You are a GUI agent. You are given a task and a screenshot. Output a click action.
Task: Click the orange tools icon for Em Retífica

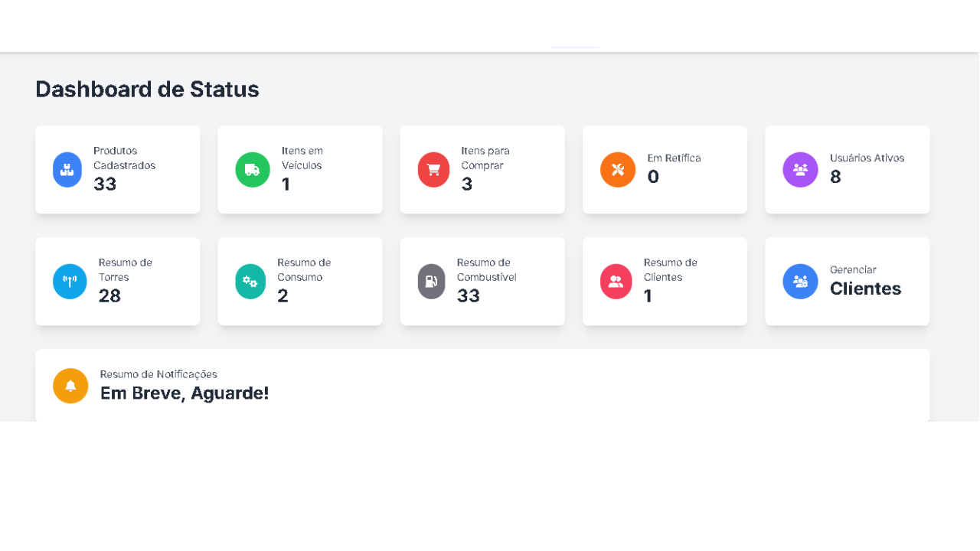(x=618, y=170)
